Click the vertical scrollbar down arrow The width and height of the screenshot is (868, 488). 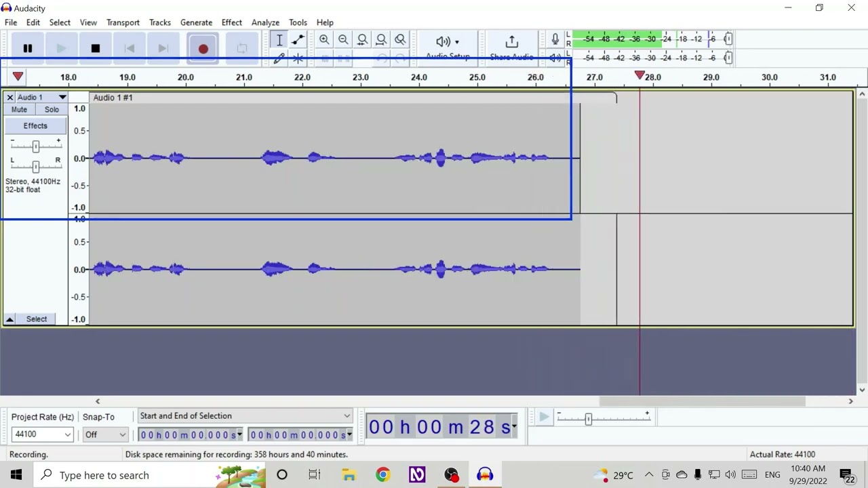(862, 390)
